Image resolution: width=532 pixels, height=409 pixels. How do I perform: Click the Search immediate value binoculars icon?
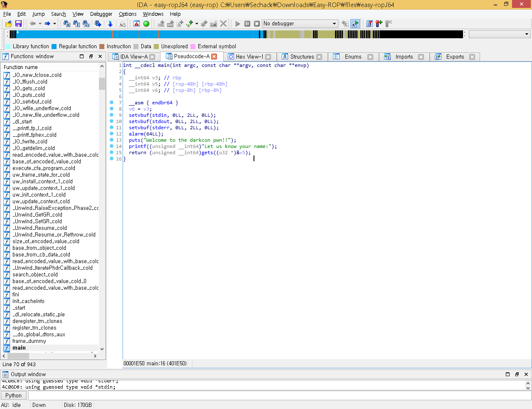coord(67,24)
